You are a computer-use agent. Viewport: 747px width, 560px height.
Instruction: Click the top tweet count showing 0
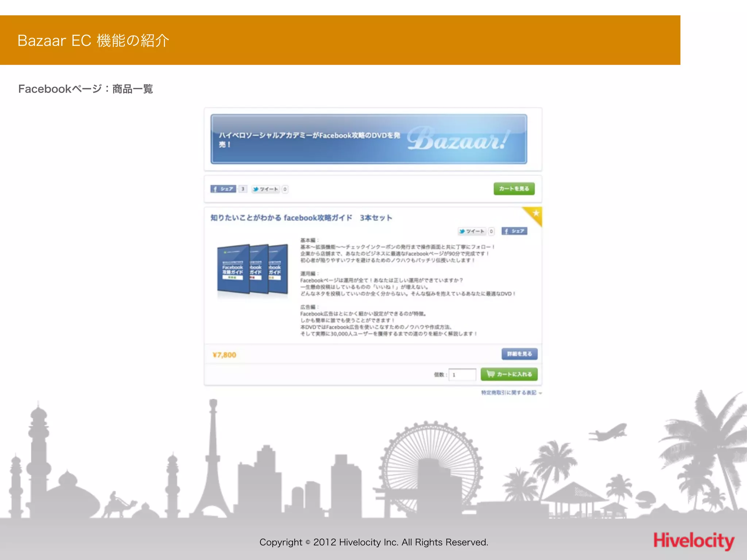[x=285, y=189]
